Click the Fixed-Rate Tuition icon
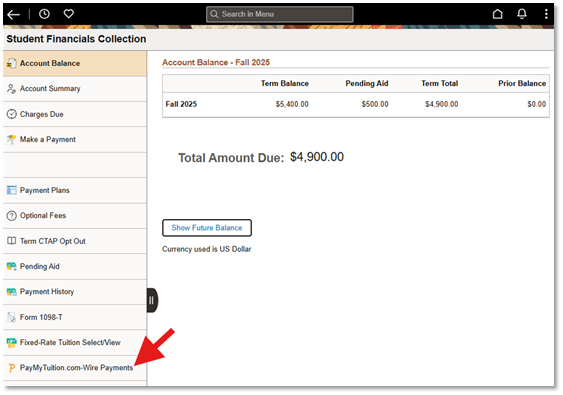The height and width of the screenshot is (395, 563). coord(11,343)
